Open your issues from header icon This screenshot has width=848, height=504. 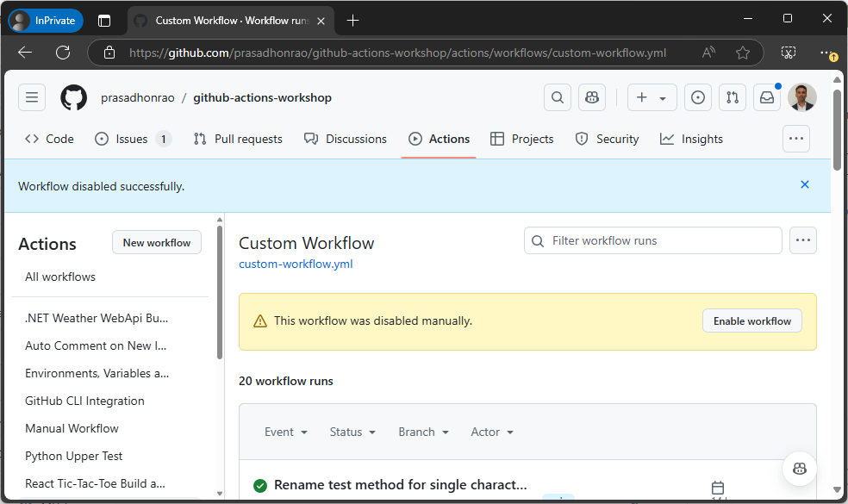pos(698,97)
